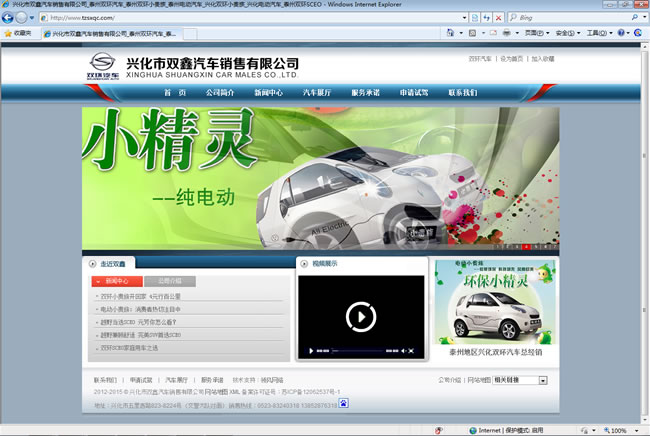Open news item 越野兼顾舒适
Screen dimensions: 650x436
(140, 335)
